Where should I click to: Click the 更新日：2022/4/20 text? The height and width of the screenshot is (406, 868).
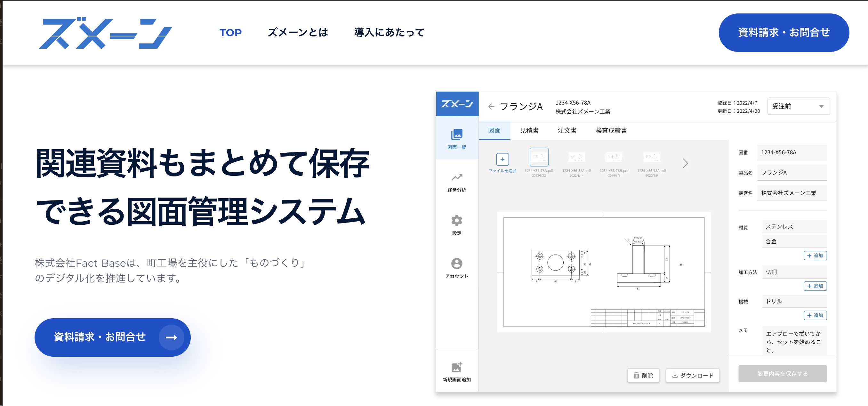pyautogui.click(x=739, y=111)
